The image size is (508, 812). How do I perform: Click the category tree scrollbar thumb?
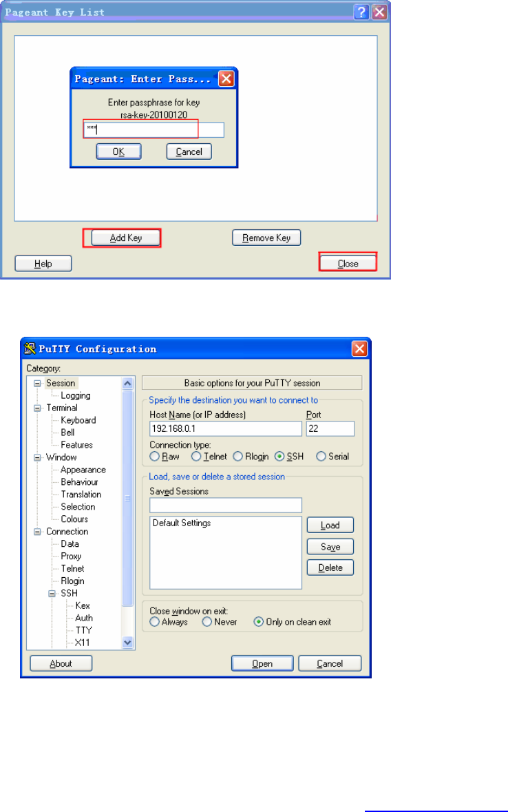[x=128, y=498]
